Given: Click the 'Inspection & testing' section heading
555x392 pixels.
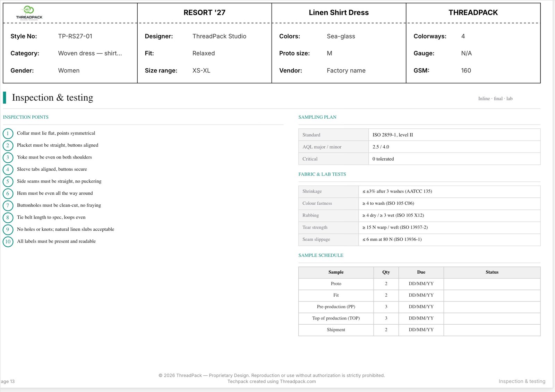Looking at the screenshot, I should pos(52,97).
